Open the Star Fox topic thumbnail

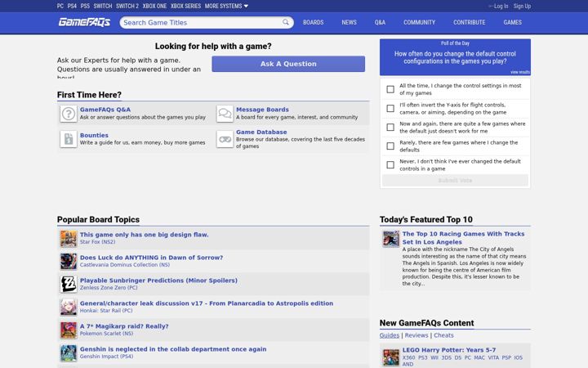coord(69,239)
